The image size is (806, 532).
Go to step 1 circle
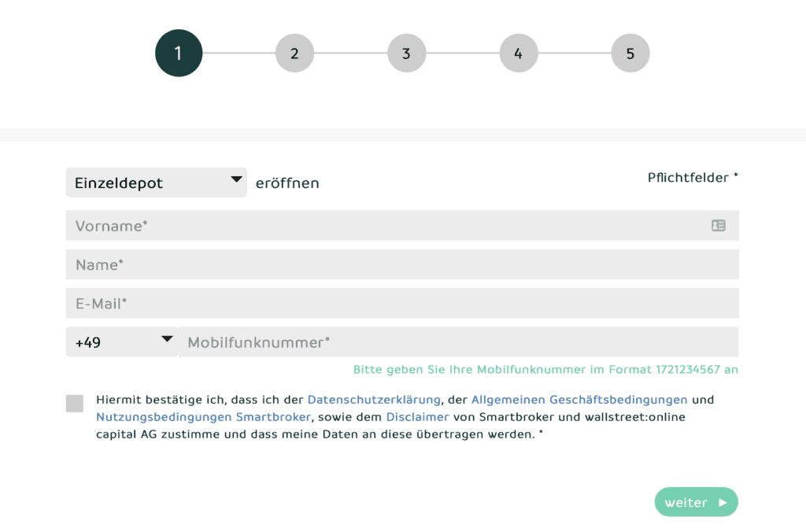tap(179, 53)
